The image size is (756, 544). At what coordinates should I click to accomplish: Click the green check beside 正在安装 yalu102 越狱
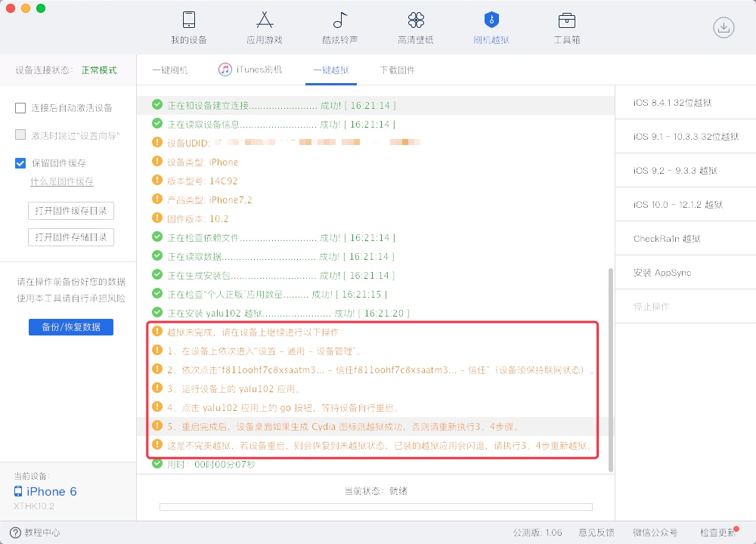[x=157, y=313]
